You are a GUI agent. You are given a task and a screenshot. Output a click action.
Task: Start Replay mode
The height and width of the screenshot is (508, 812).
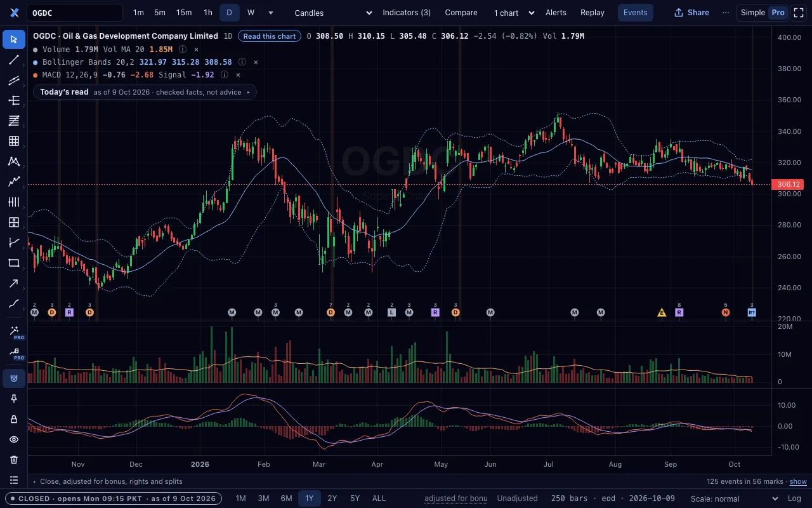[593, 13]
